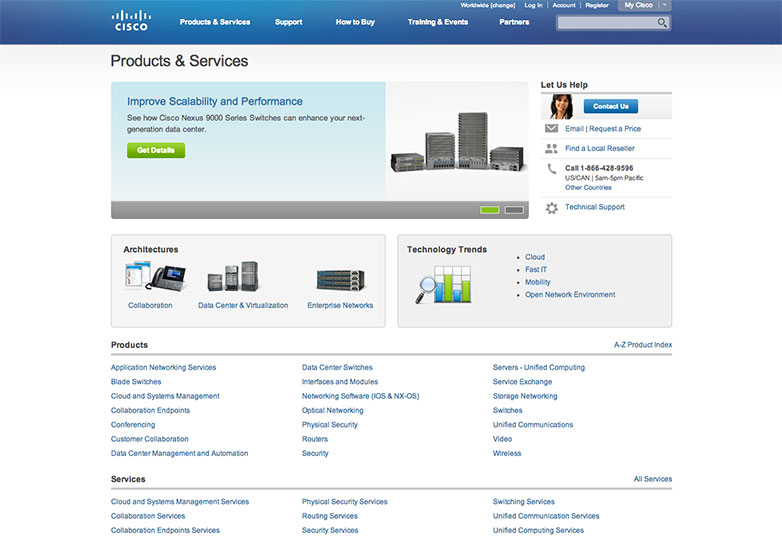The height and width of the screenshot is (540, 782).
Task: Open the Email link
Action: (574, 129)
